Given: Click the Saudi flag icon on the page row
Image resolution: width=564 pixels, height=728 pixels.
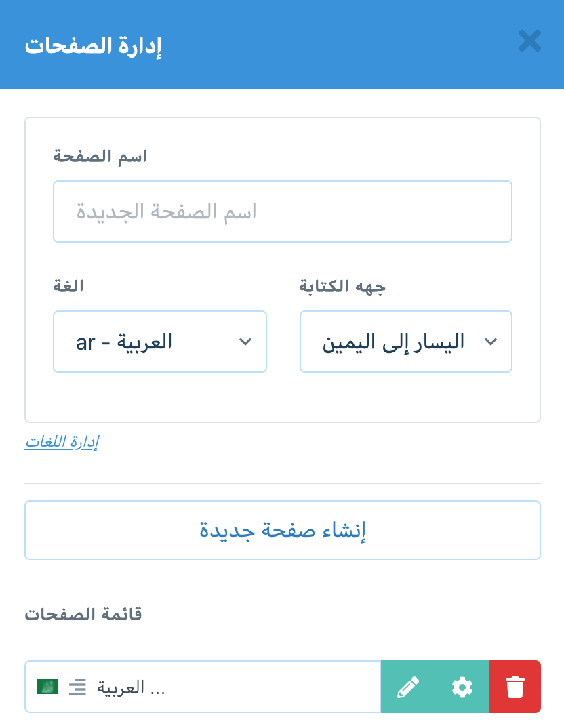Looking at the screenshot, I should point(47,687).
